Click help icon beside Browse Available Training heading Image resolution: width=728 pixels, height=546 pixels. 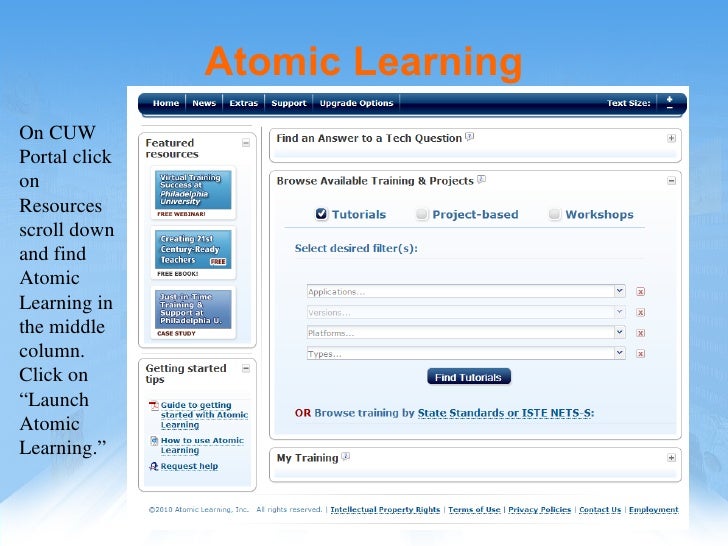[x=481, y=179]
